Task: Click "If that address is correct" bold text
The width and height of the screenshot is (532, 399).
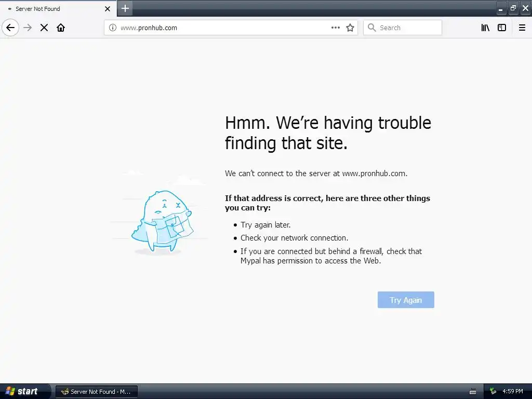Action: (327, 203)
